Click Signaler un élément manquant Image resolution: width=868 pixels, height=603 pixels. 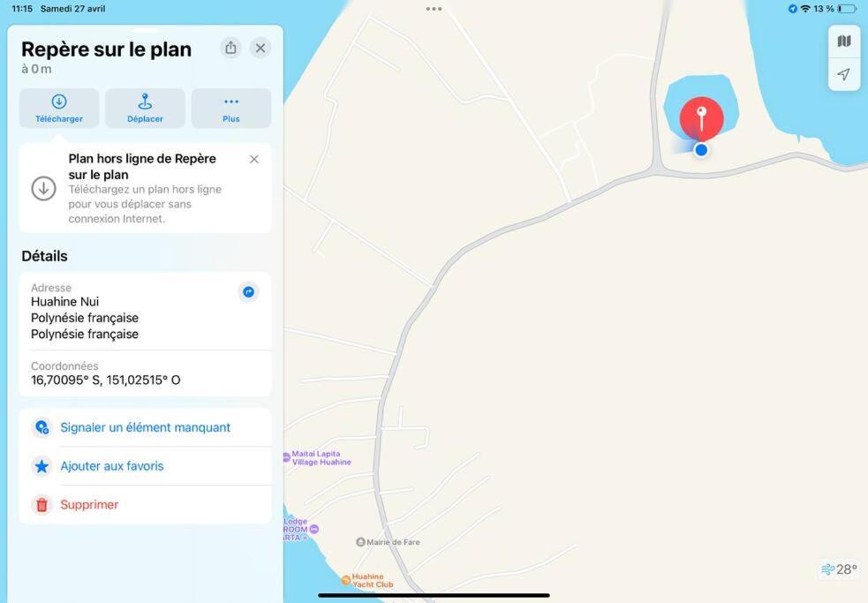pos(145,427)
